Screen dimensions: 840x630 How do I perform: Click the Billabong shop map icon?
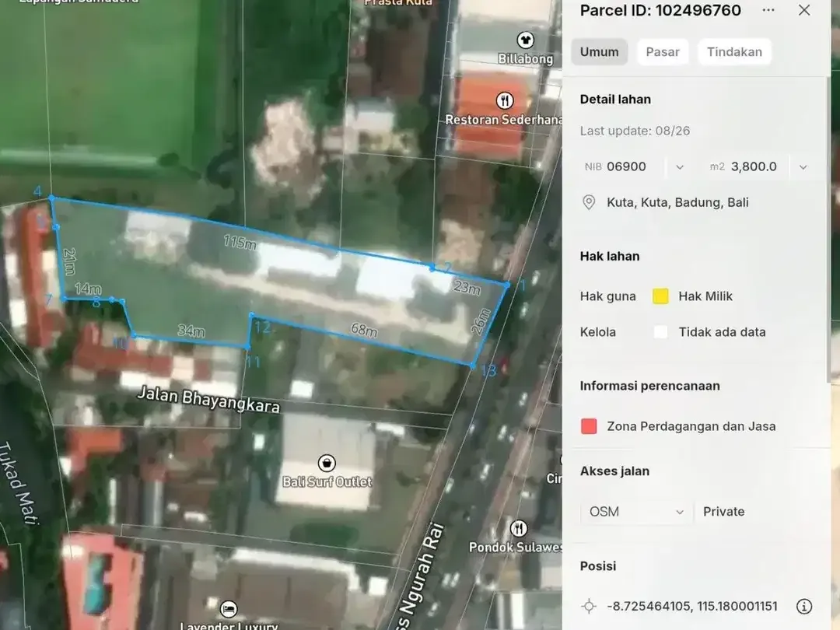click(x=525, y=40)
